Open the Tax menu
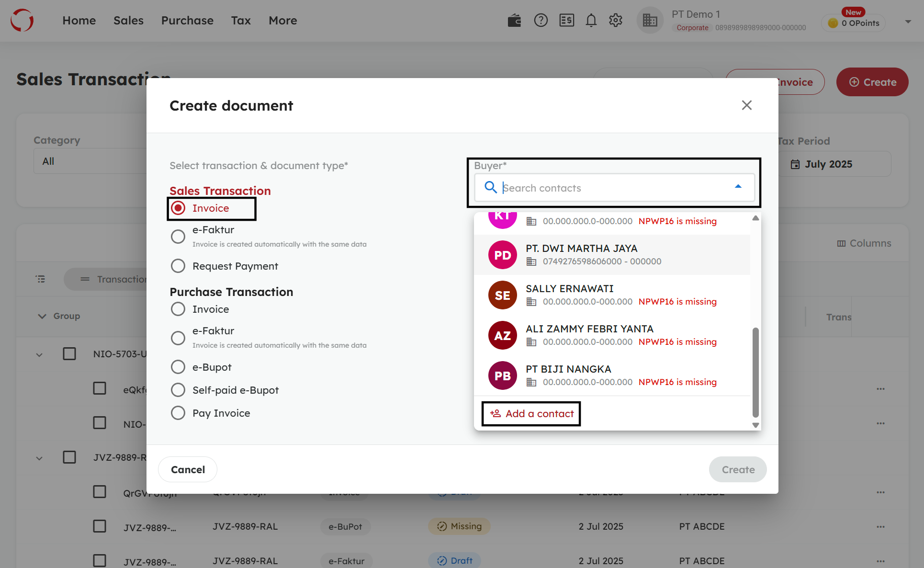924x568 pixels. pos(241,21)
